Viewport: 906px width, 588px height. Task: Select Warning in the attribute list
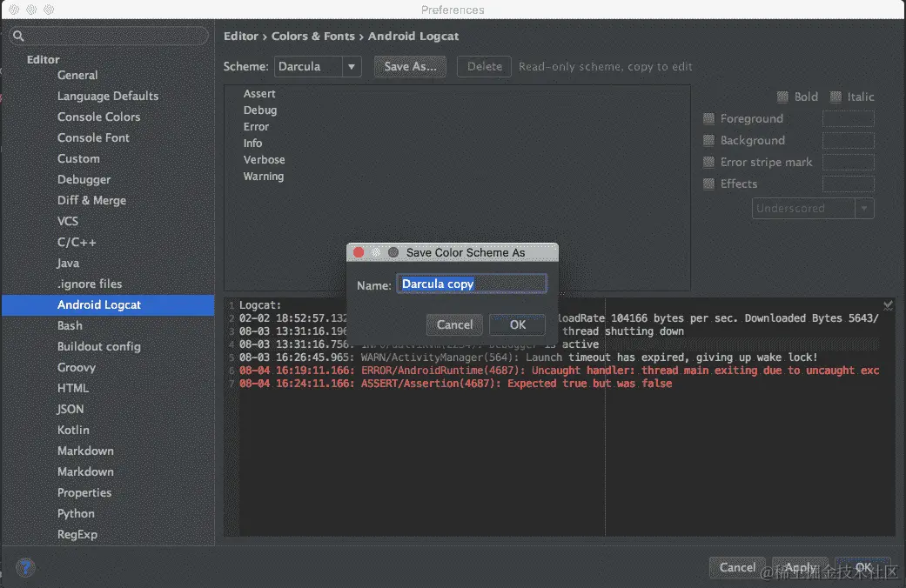[x=264, y=177]
